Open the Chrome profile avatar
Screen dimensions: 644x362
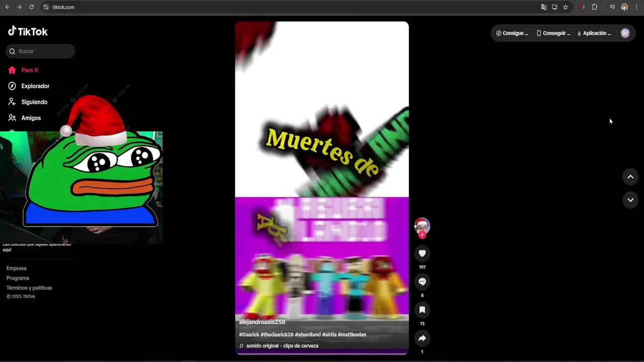pyautogui.click(x=624, y=7)
